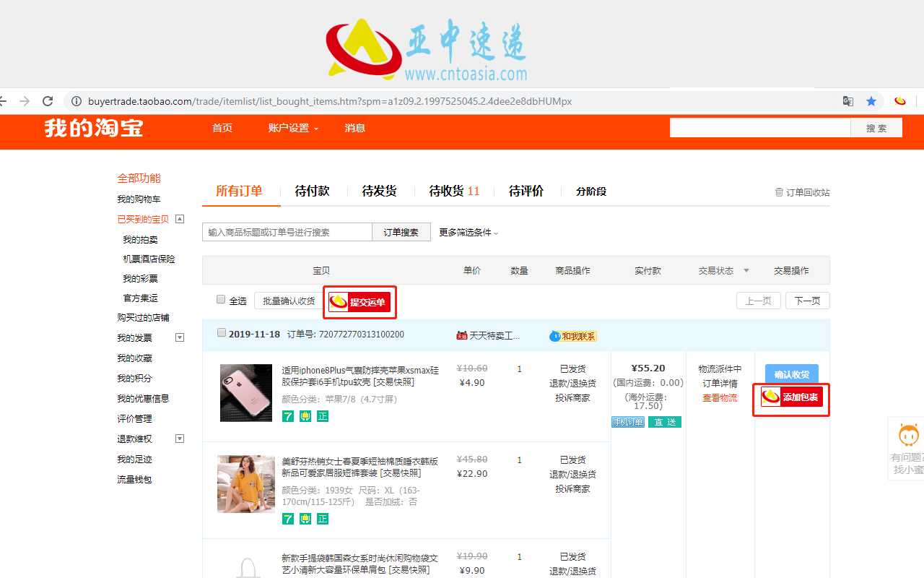
Task: Open the 天天特卖工 shop name link
Action: (494, 336)
